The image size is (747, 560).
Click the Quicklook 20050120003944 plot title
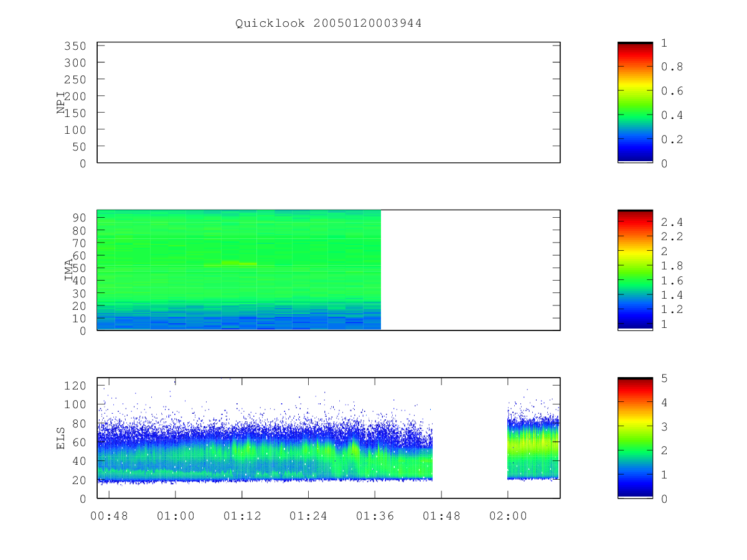click(x=329, y=23)
